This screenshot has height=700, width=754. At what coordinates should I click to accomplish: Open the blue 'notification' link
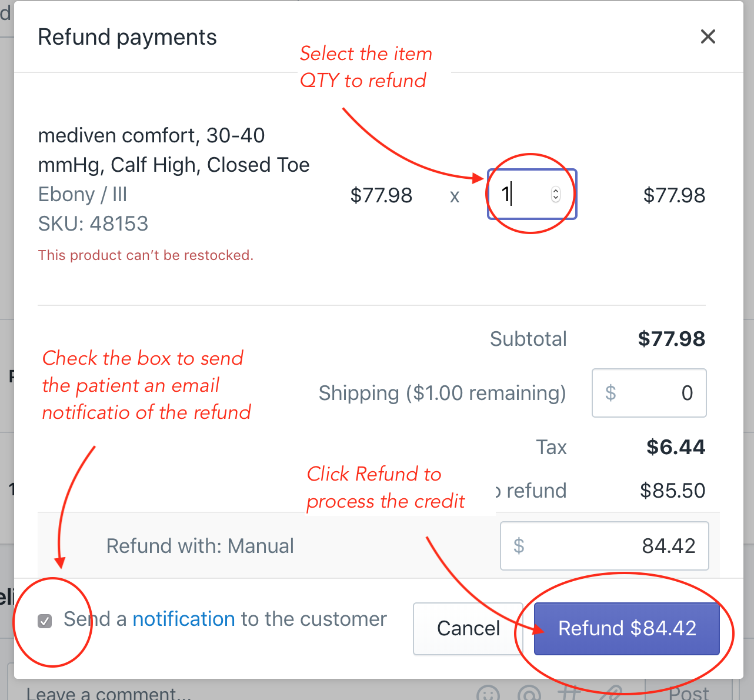[184, 619]
